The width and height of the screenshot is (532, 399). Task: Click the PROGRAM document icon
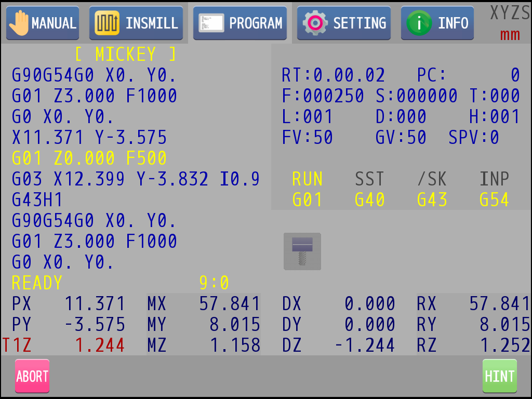[211, 23]
